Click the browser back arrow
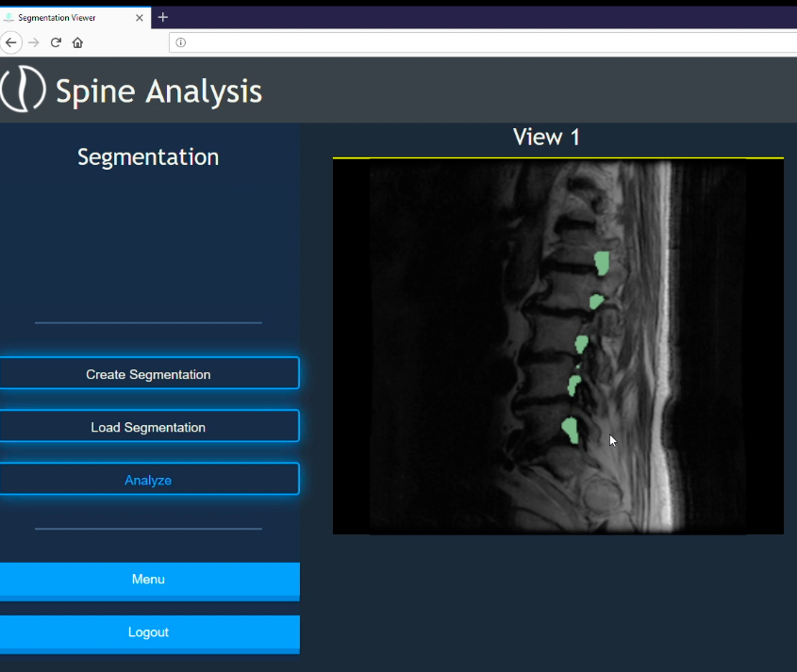The height and width of the screenshot is (672, 797). point(11,42)
